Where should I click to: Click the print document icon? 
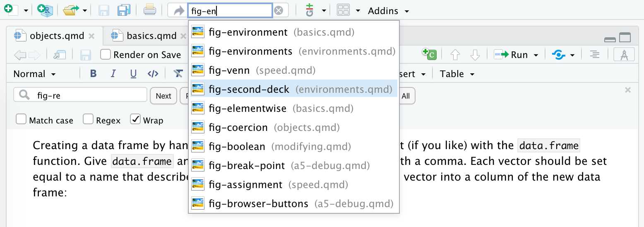click(149, 10)
